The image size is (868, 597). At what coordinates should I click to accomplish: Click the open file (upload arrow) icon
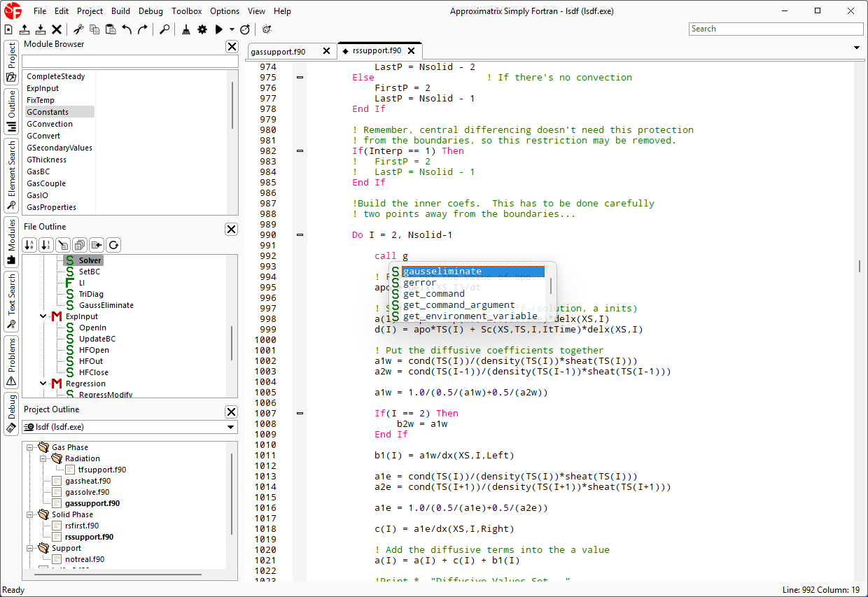point(24,29)
